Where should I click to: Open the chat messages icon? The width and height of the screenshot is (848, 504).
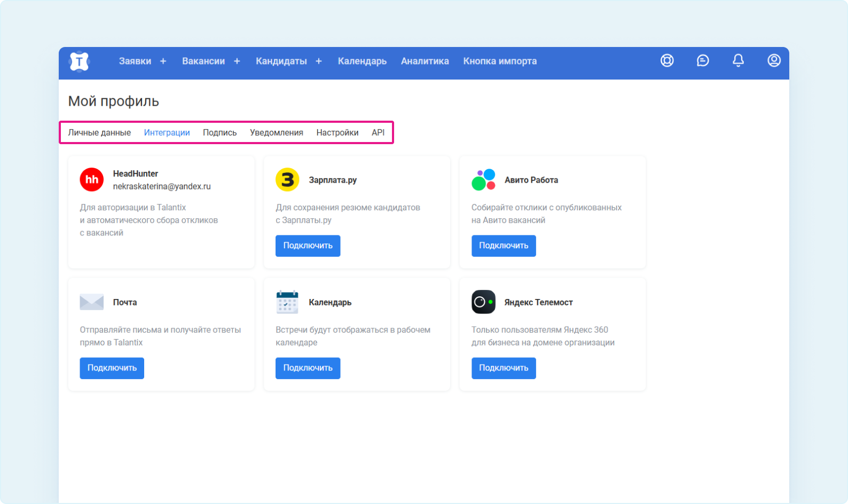click(703, 61)
